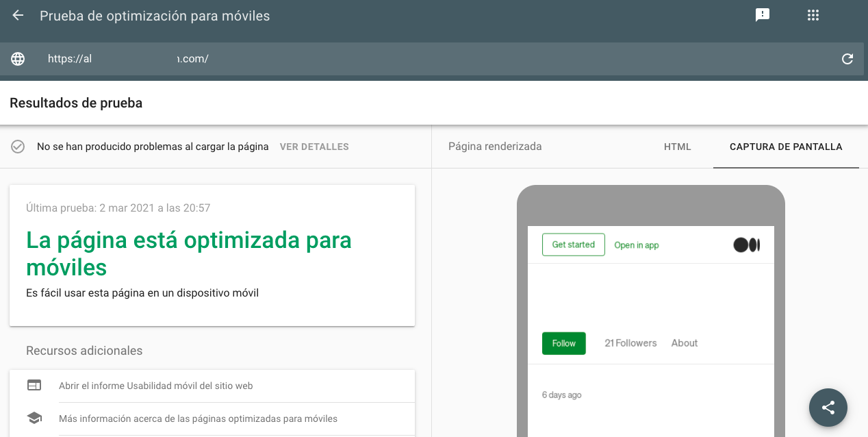Click the globe icon beside the URL

17,58
